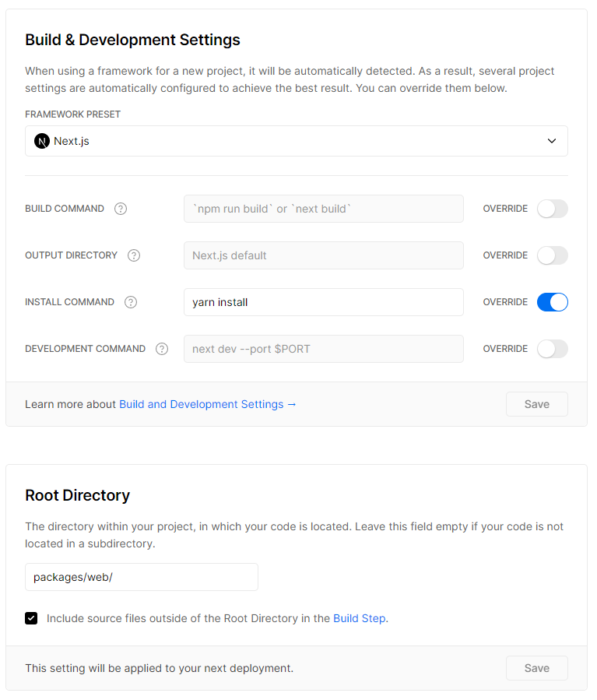Open the Framework Preset dropdown
This screenshot has width=597, height=700.
(x=297, y=141)
